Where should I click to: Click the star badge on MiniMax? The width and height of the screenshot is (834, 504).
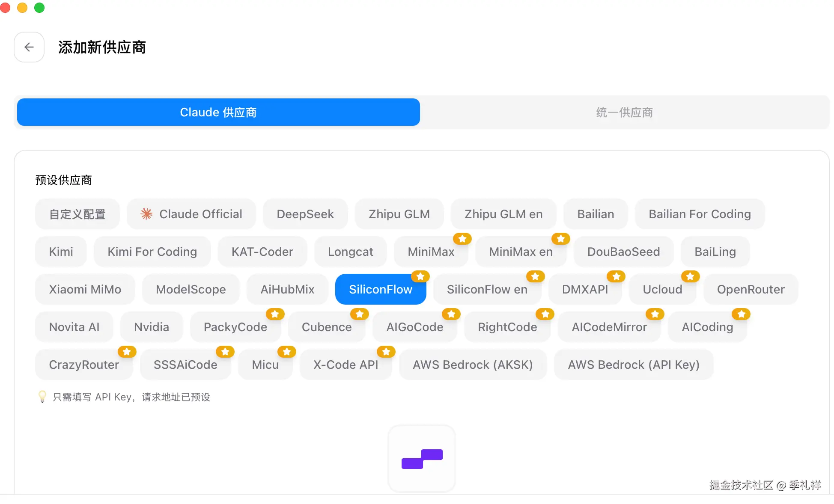tap(462, 239)
